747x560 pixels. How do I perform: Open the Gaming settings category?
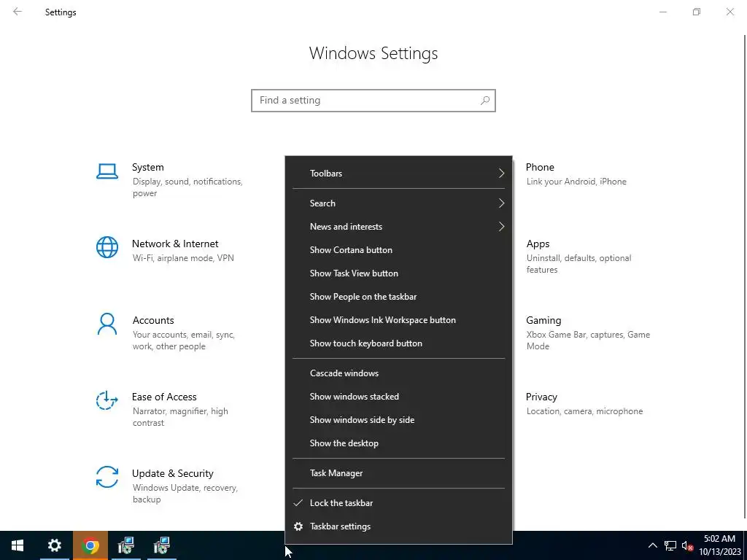click(x=588, y=332)
